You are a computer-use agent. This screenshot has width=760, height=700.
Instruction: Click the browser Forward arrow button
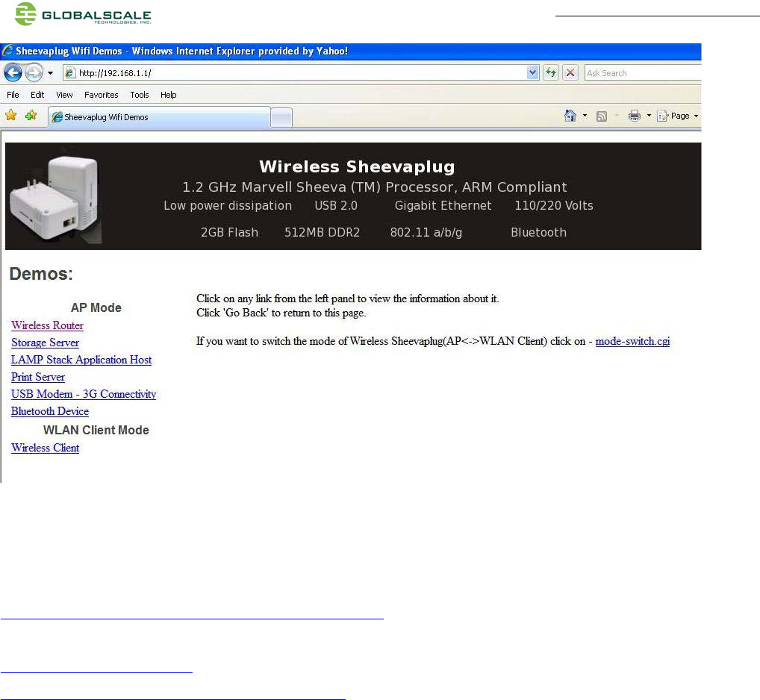pos(34,73)
